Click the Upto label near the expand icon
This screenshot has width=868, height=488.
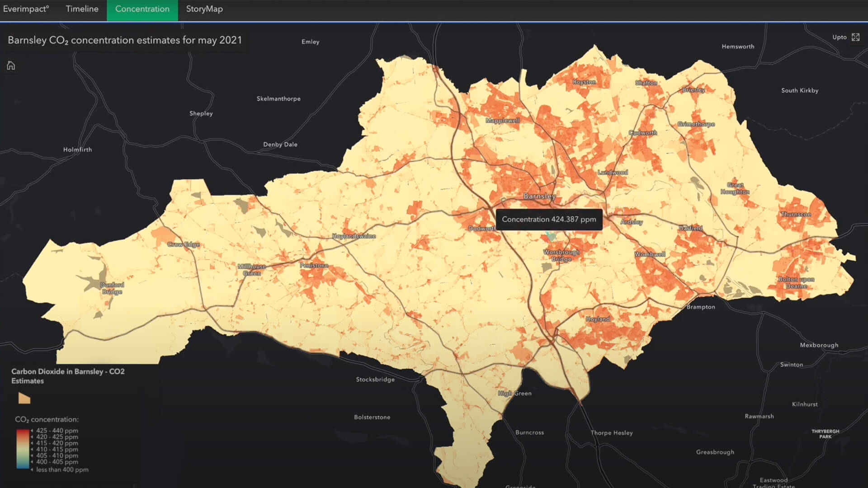pos(839,37)
